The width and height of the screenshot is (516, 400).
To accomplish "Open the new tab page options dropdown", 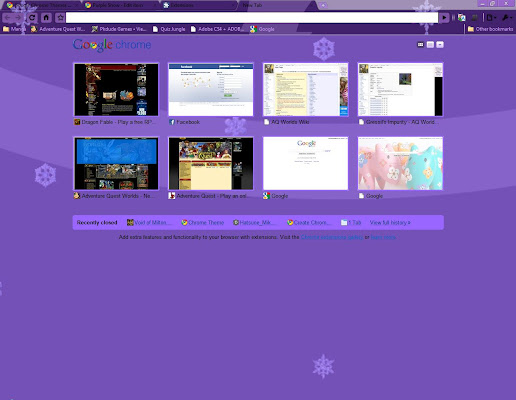I will coord(440,44).
